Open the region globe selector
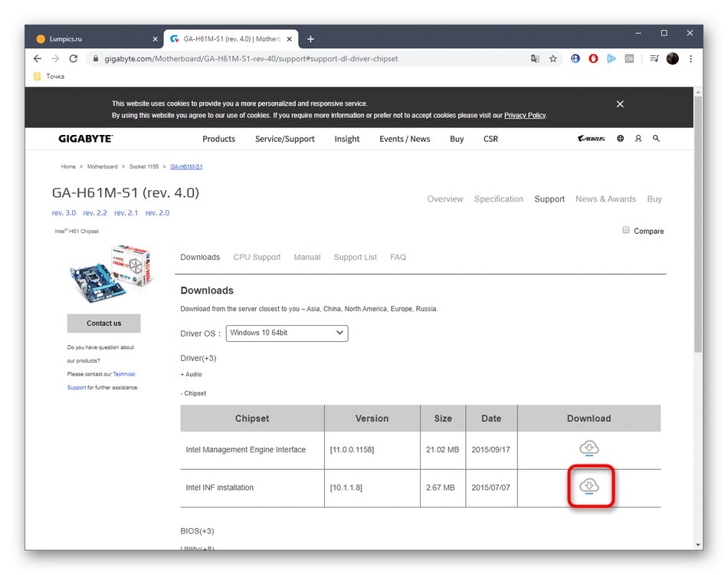The image size is (728, 575). pos(620,139)
